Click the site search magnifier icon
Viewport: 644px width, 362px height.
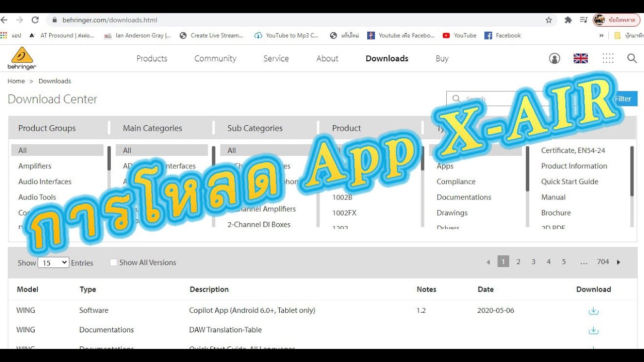click(x=632, y=58)
